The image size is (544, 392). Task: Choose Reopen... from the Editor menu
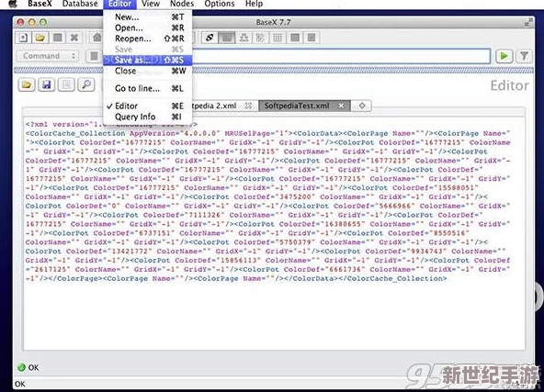coord(147,39)
